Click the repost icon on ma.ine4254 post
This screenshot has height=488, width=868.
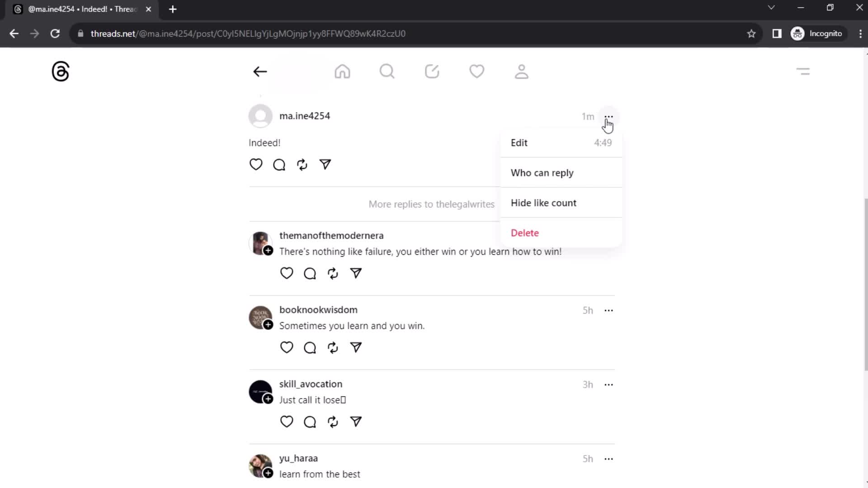302,164
